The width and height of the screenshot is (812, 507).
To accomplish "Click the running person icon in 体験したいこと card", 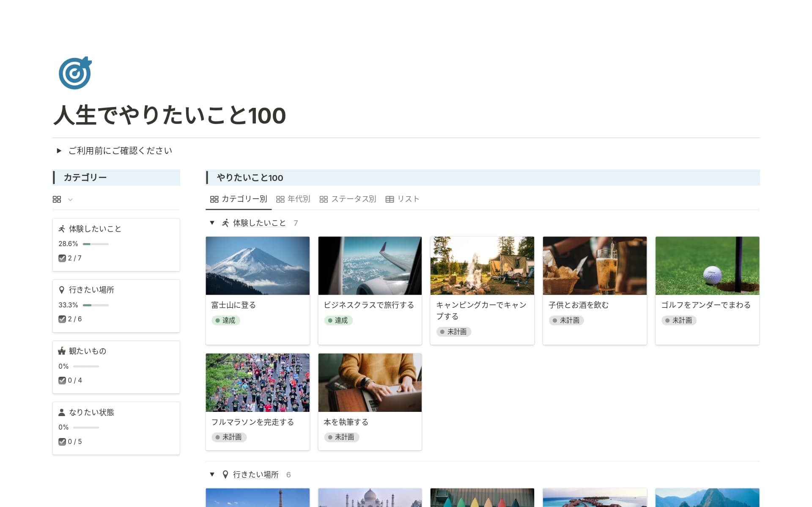I will point(62,229).
